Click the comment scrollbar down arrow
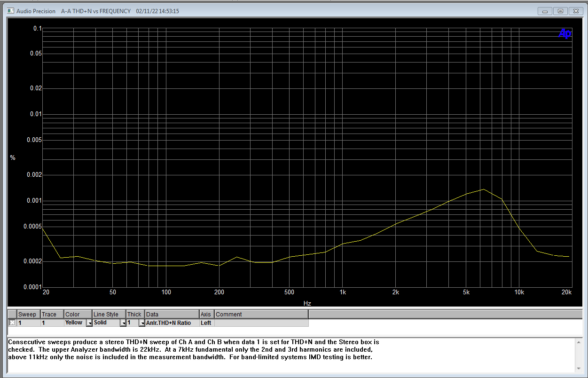The image size is (588, 378). tap(578, 369)
